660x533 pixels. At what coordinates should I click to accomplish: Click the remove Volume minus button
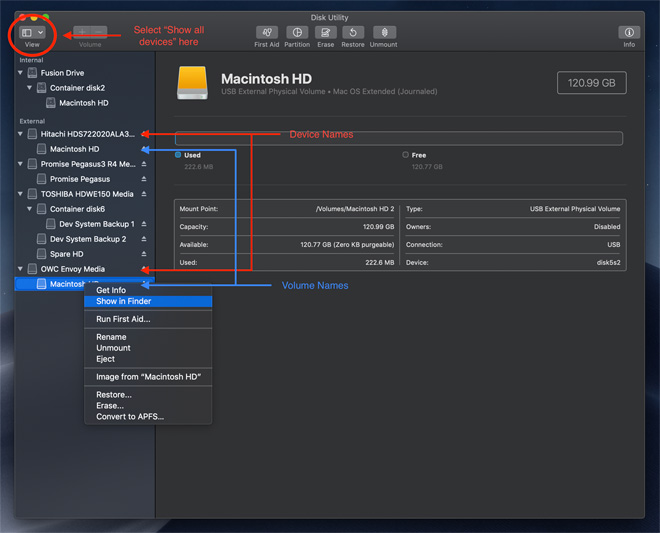[98, 32]
